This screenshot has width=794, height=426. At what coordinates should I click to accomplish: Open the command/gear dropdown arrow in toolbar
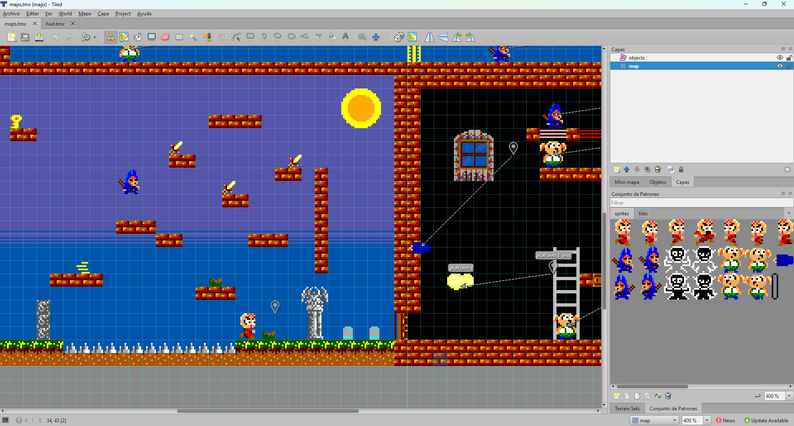95,37
